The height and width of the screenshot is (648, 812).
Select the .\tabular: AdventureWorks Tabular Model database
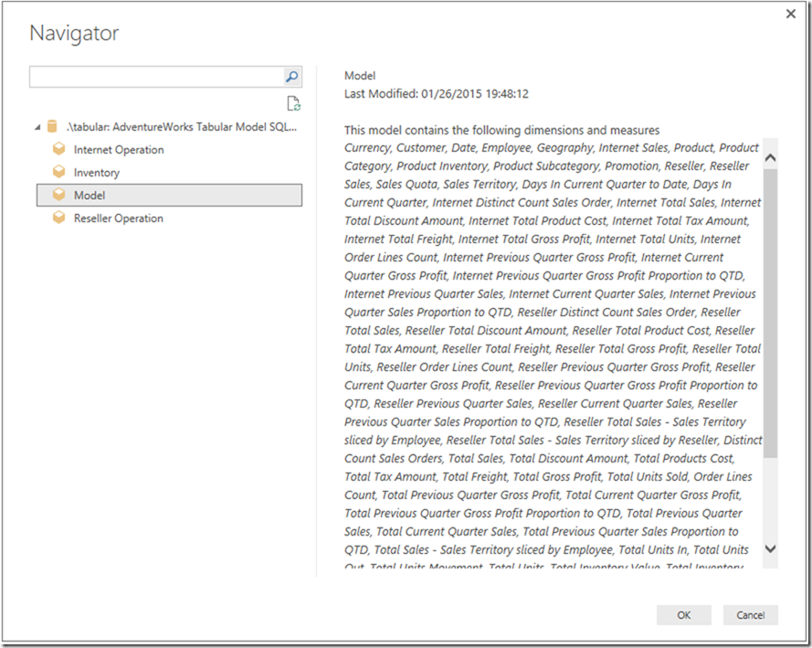pos(182,127)
